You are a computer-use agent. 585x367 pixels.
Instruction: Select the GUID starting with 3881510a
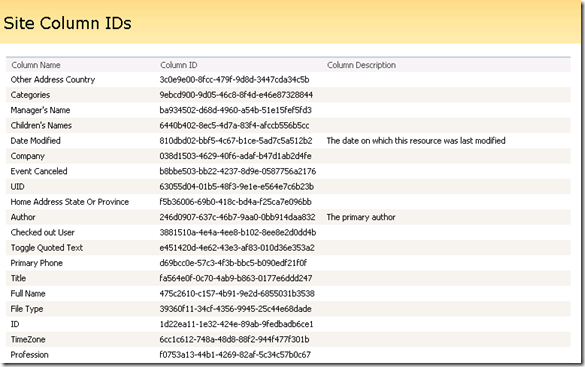pyautogui.click(x=238, y=232)
